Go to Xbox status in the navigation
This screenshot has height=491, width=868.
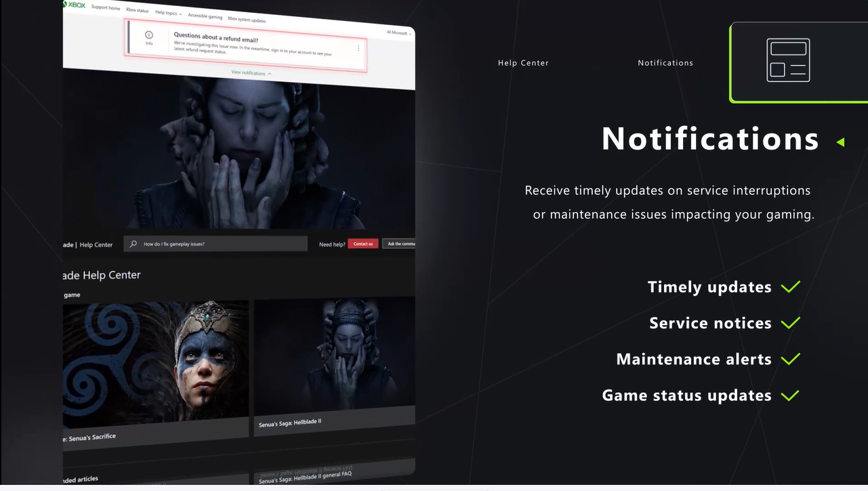(137, 10)
